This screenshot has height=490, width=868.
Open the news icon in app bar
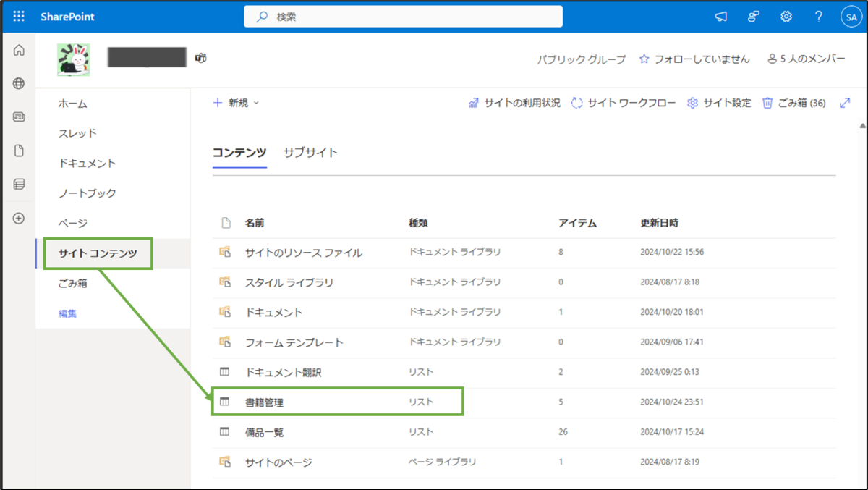pos(19,117)
